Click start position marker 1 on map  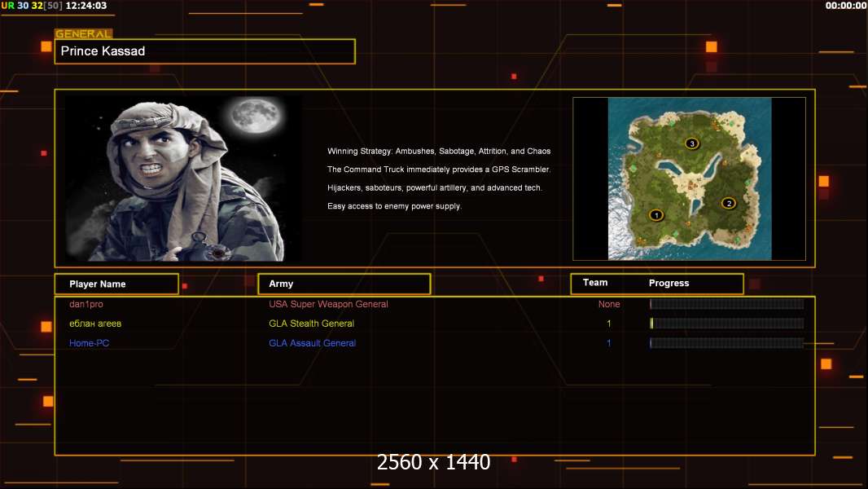pyautogui.click(x=656, y=215)
